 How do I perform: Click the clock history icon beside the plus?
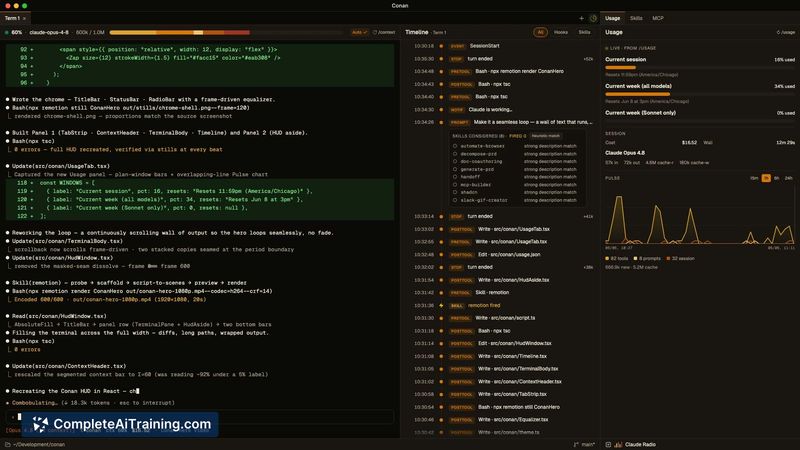click(593, 18)
